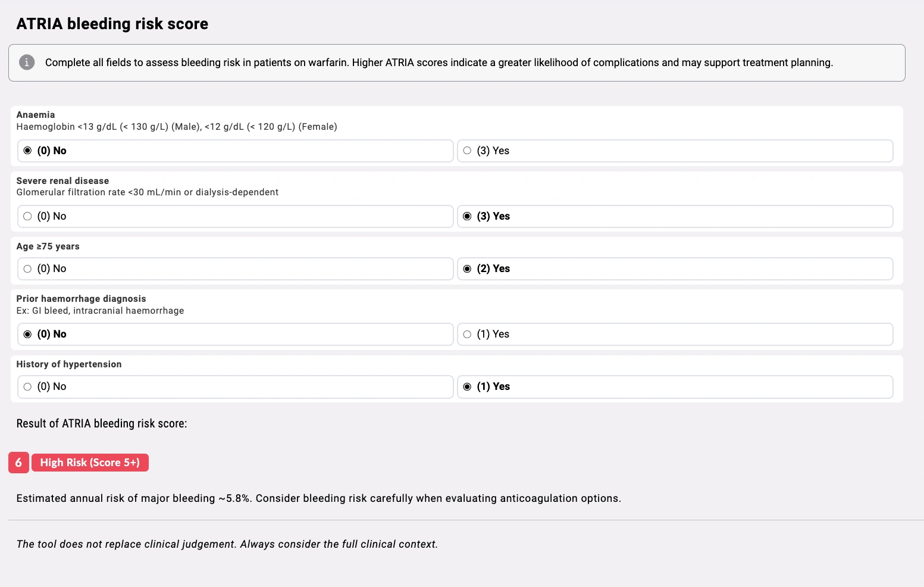Click the "High Risk (Score 5+)" badge
Screen dimensions: 924x587
click(90, 463)
